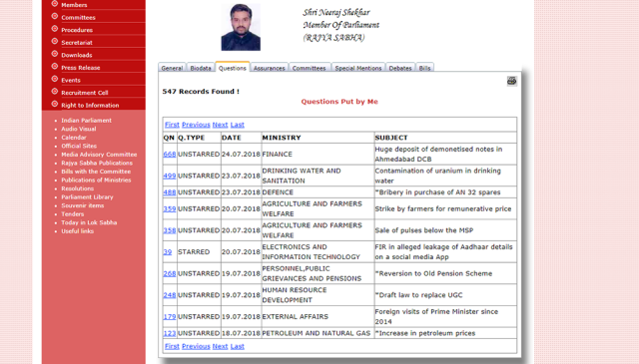Click the bullet icon beside Right to Information
Viewport: 639px width, 364px height.
[x=55, y=104]
